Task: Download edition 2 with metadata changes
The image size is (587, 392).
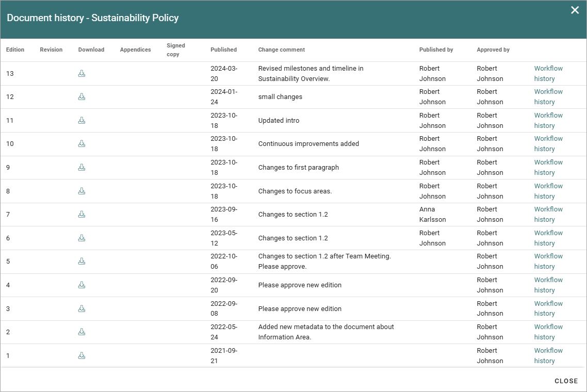Action: tap(81, 332)
